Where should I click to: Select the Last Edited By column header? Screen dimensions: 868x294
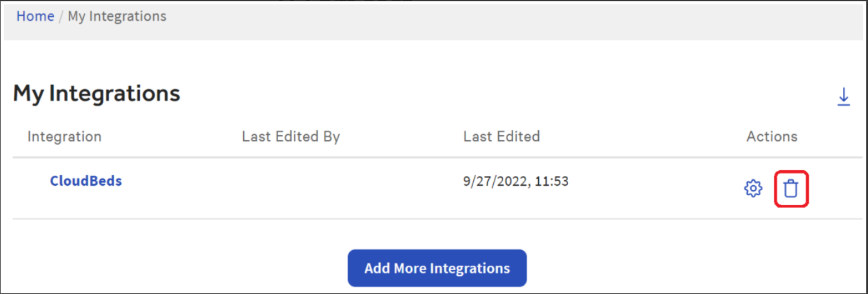click(290, 136)
